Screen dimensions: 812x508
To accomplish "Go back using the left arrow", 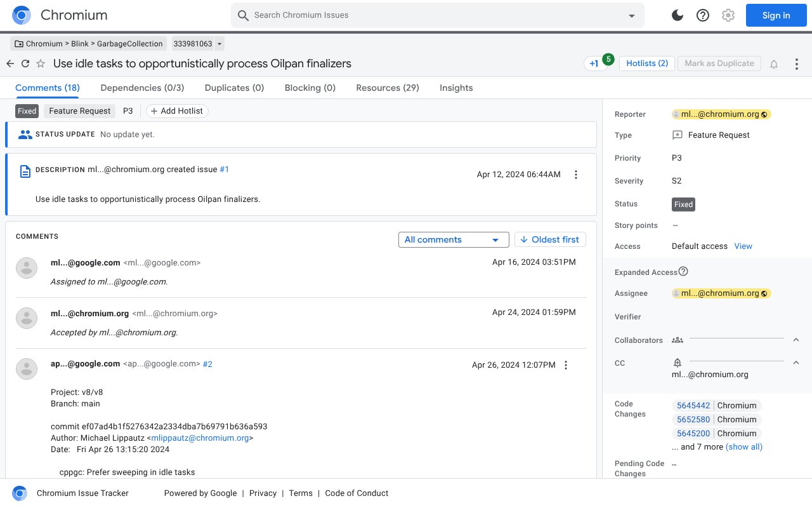I will pos(10,63).
